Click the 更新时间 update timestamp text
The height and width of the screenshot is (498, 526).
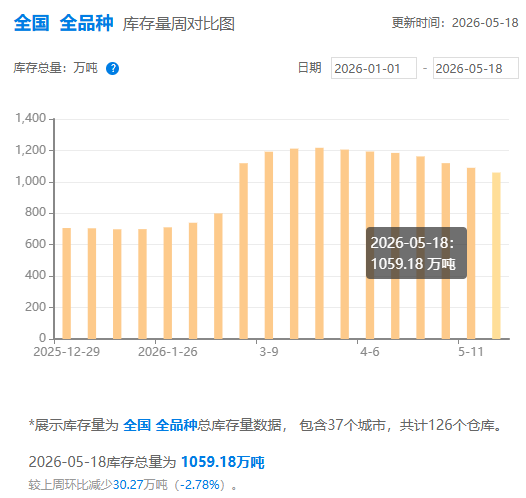[x=455, y=23]
